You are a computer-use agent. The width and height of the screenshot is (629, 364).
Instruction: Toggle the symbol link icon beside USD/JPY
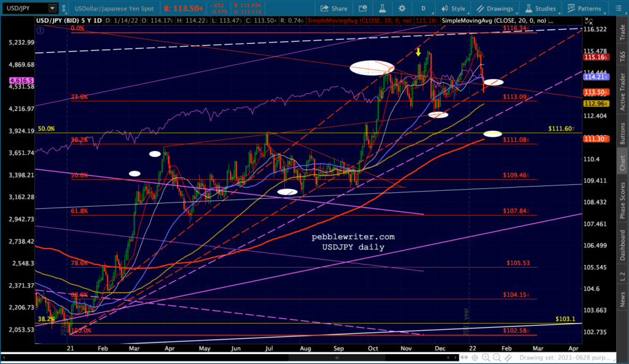[64, 9]
